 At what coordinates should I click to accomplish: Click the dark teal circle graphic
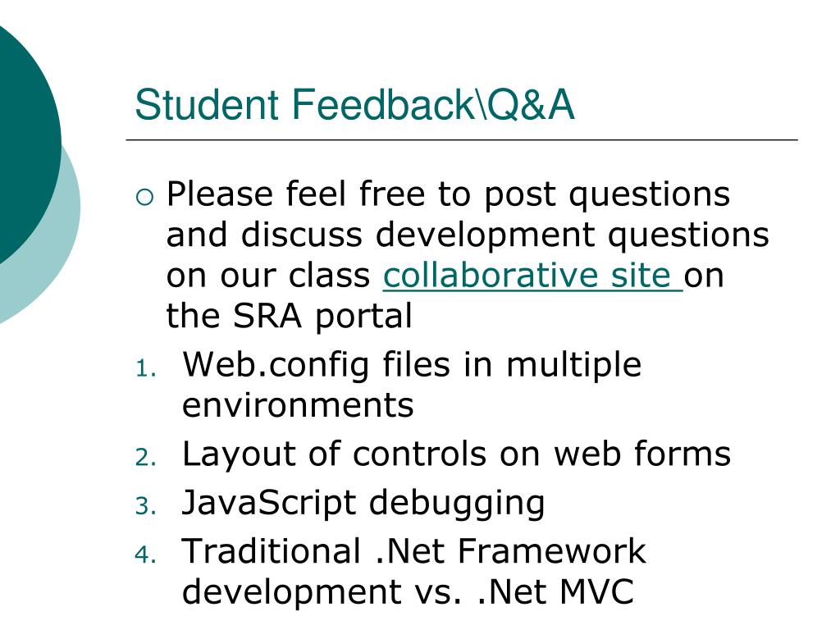click(x=27, y=144)
